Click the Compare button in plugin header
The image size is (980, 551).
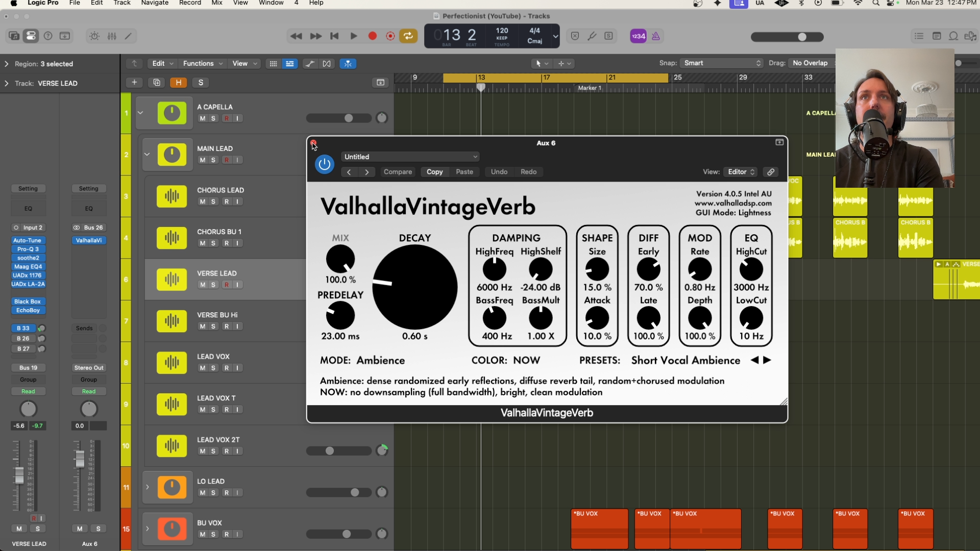point(398,172)
